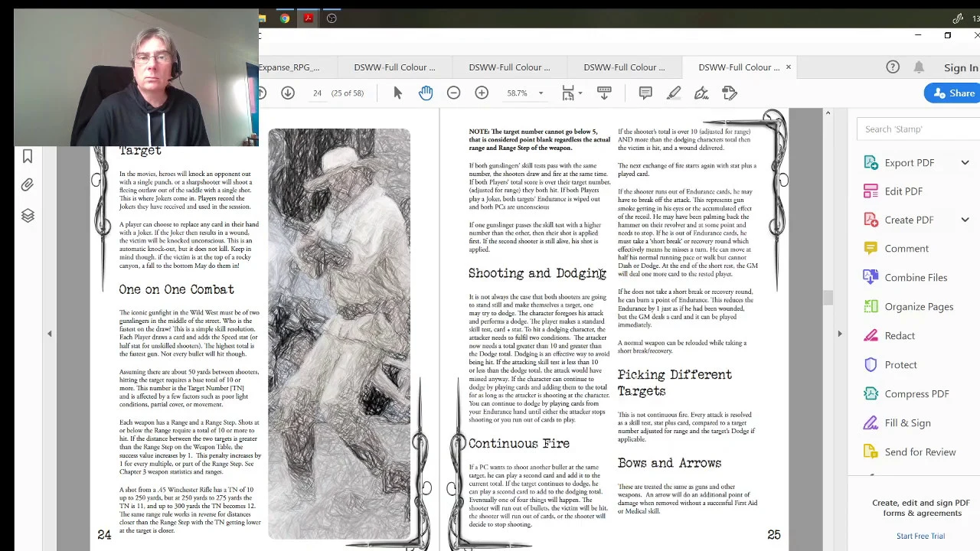
Task: Zoom out with the minus icon
Action: click(x=453, y=93)
